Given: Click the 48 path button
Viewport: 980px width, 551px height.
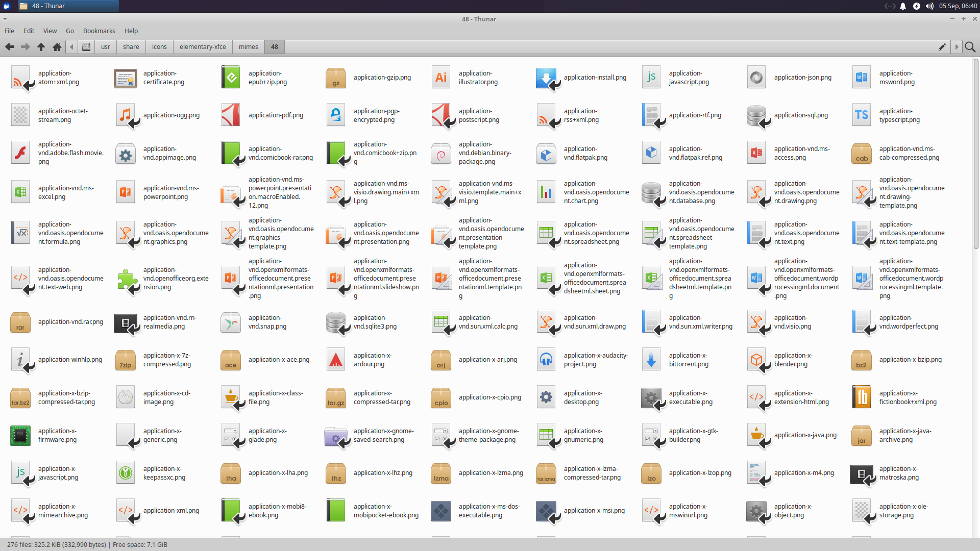Looking at the screenshot, I should [275, 47].
